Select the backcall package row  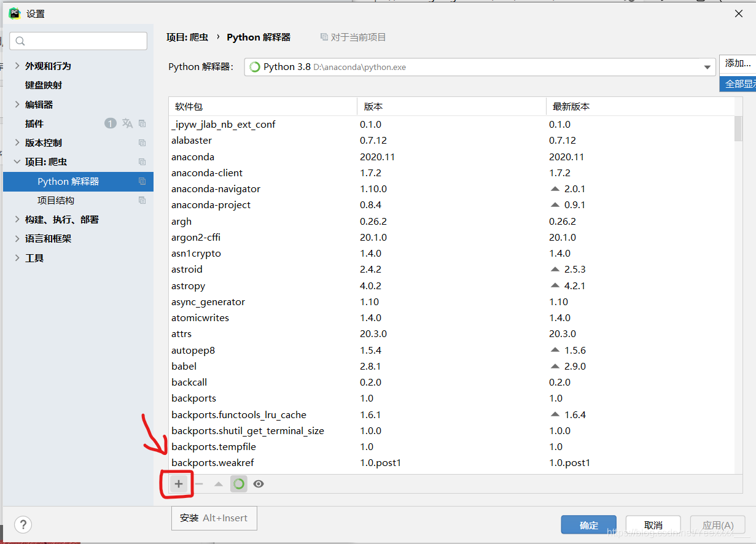451,382
